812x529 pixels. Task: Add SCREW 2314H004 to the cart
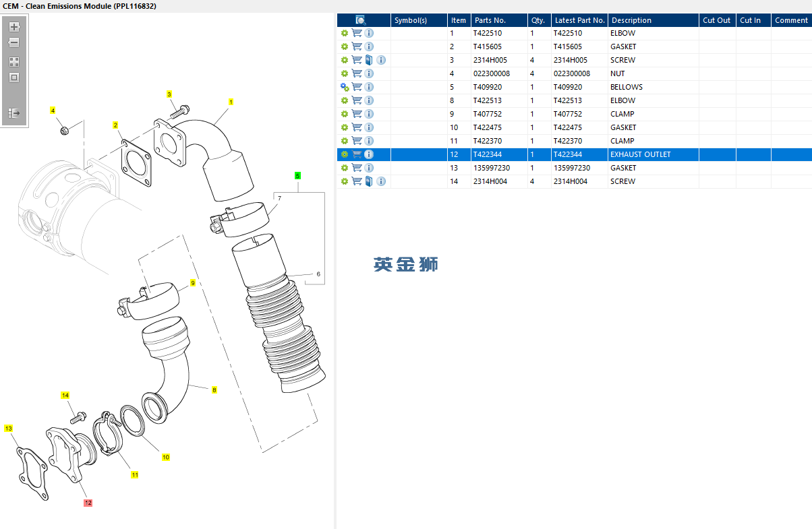357,181
